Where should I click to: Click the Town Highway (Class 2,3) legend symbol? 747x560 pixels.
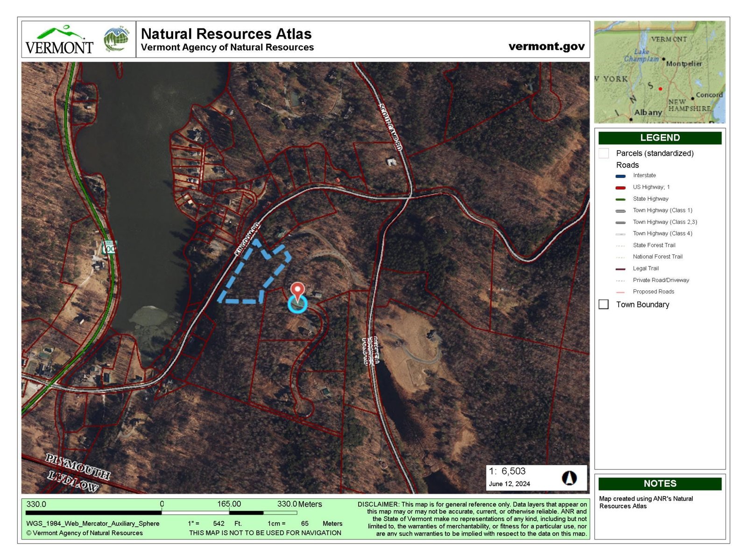pos(620,223)
